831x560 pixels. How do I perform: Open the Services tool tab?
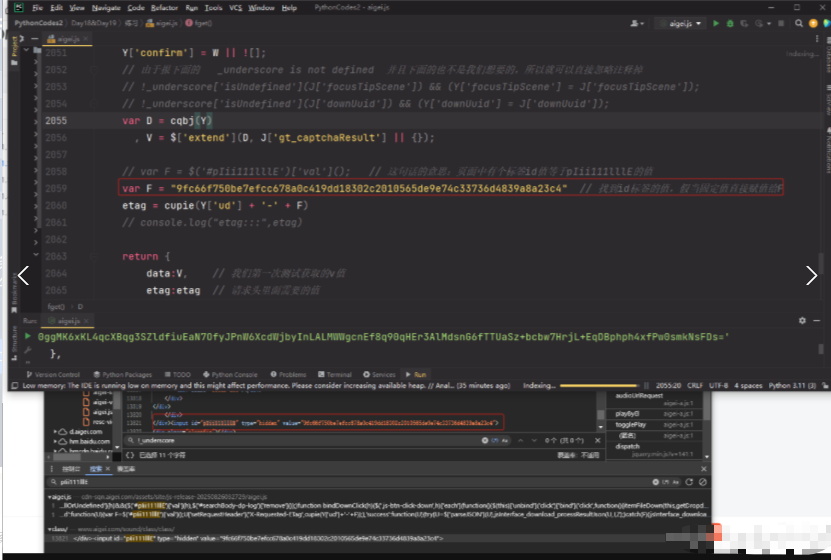pyautogui.click(x=379, y=375)
